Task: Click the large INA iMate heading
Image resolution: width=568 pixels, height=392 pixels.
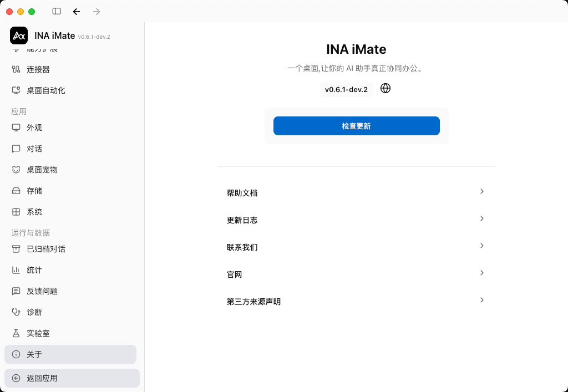Action: coord(357,49)
